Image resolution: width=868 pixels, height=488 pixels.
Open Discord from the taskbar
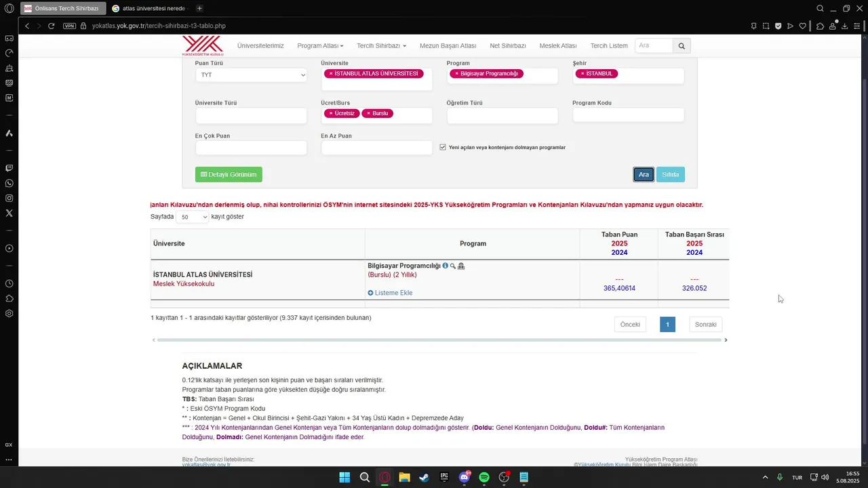465,477
